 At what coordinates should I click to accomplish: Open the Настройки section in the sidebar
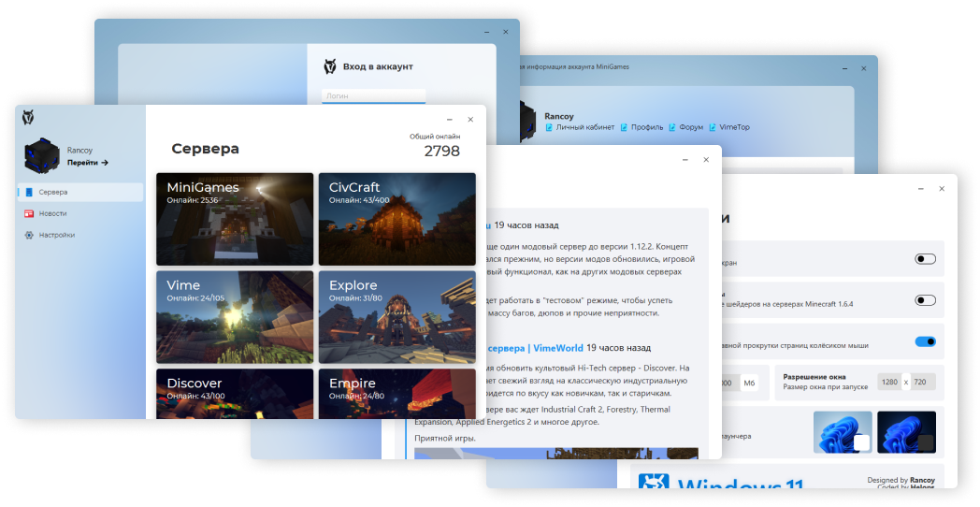(56, 235)
